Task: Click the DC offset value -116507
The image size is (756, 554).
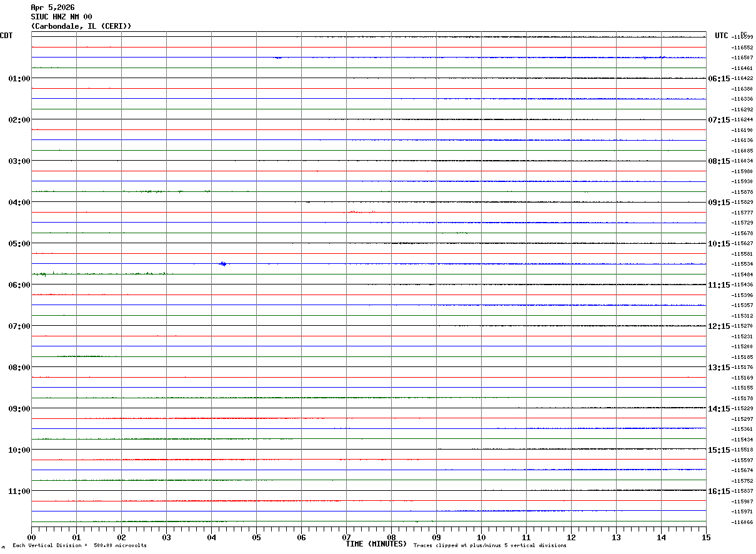Action: tap(742, 58)
